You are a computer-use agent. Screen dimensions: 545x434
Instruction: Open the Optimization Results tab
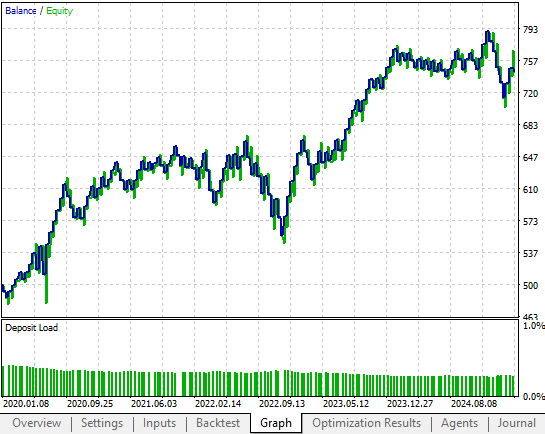(366, 423)
